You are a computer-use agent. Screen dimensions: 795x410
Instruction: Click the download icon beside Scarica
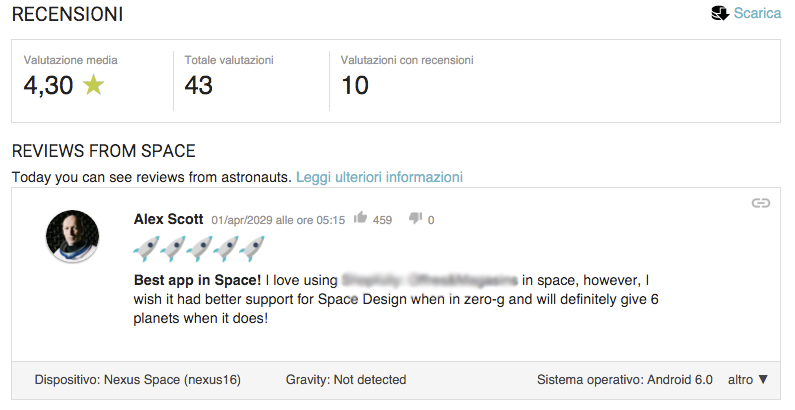(x=718, y=13)
